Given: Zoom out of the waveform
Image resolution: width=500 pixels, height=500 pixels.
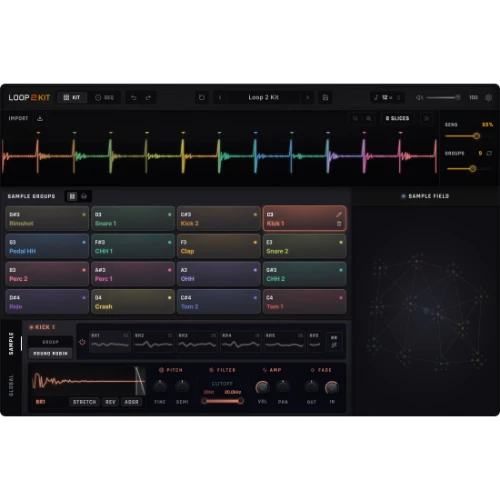Looking at the screenshot, I should pyautogui.click(x=355, y=118).
